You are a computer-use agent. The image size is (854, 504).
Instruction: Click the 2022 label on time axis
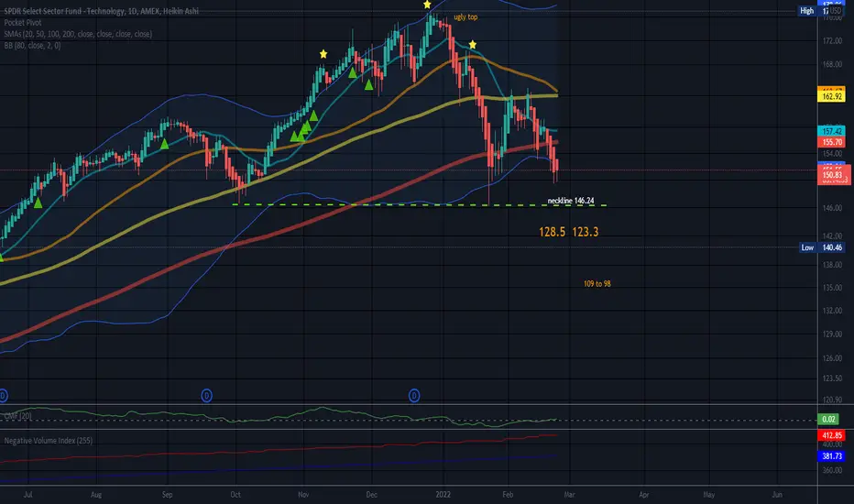pyautogui.click(x=443, y=495)
